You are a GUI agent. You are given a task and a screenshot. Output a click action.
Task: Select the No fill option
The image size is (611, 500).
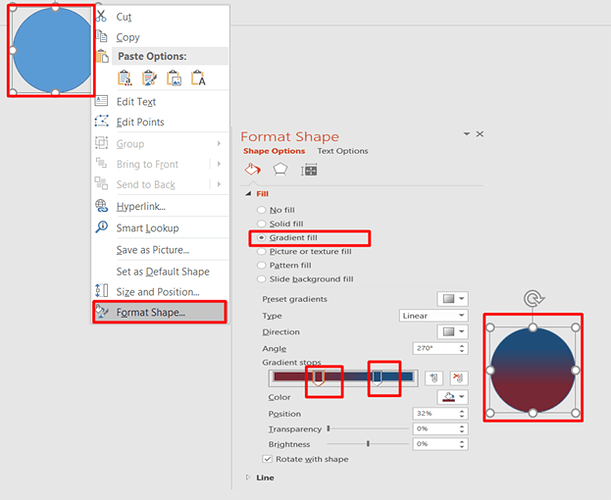(x=276, y=210)
